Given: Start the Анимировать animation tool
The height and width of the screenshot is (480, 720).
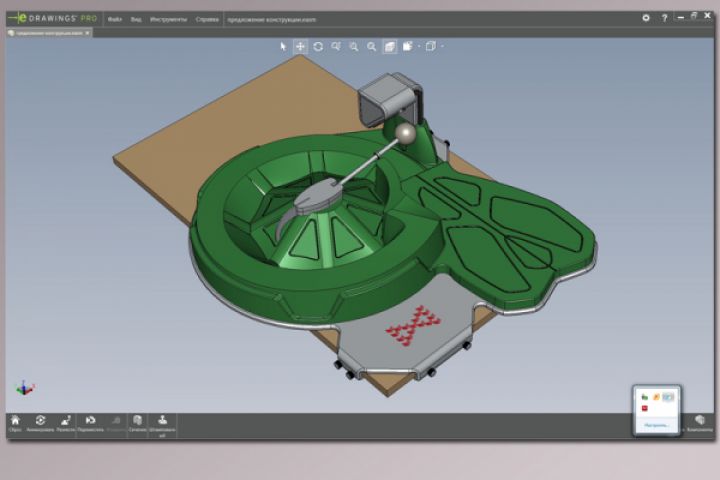Looking at the screenshot, I should (x=40, y=424).
